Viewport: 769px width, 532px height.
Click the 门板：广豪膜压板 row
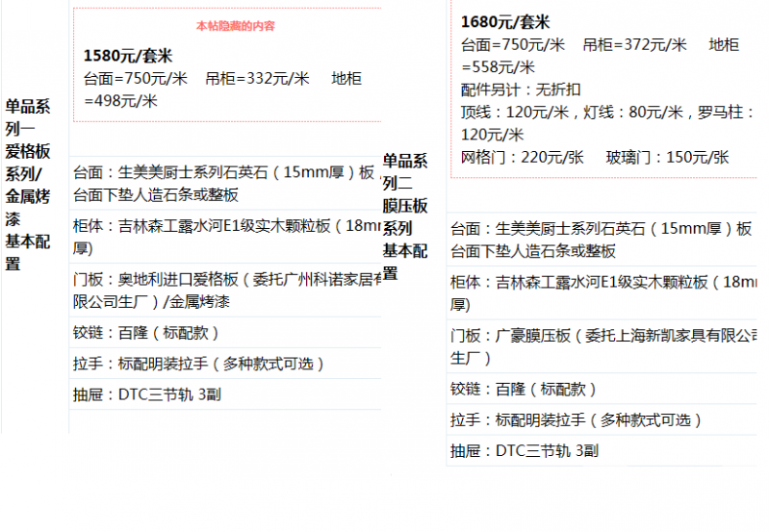coord(602,346)
